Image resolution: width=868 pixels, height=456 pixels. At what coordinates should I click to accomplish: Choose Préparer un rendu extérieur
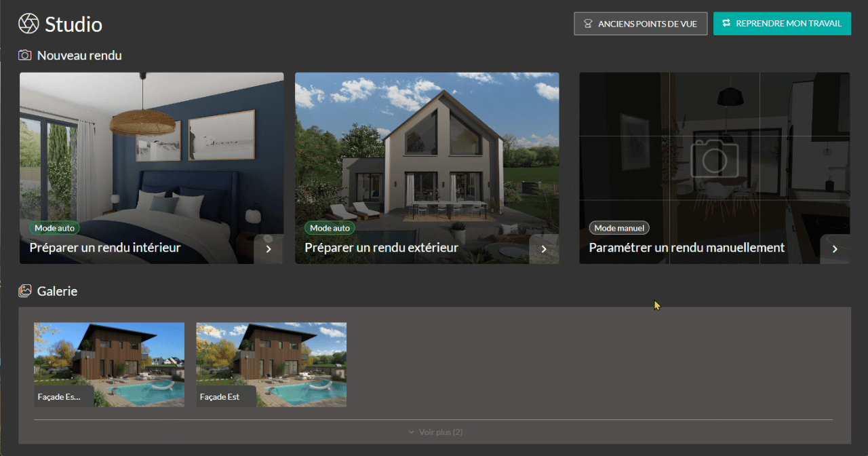tap(381, 248)
